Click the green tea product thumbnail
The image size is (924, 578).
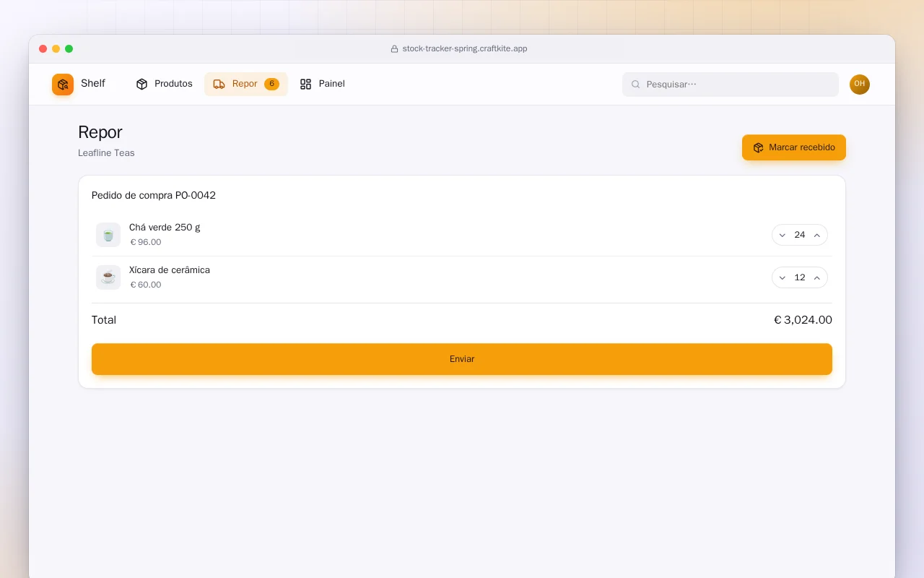pyautogui.click(x=108, y=235)
